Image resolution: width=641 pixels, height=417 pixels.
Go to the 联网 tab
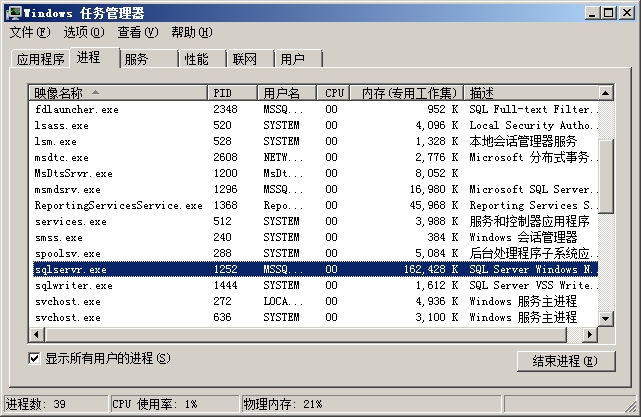tap(251, 59)
